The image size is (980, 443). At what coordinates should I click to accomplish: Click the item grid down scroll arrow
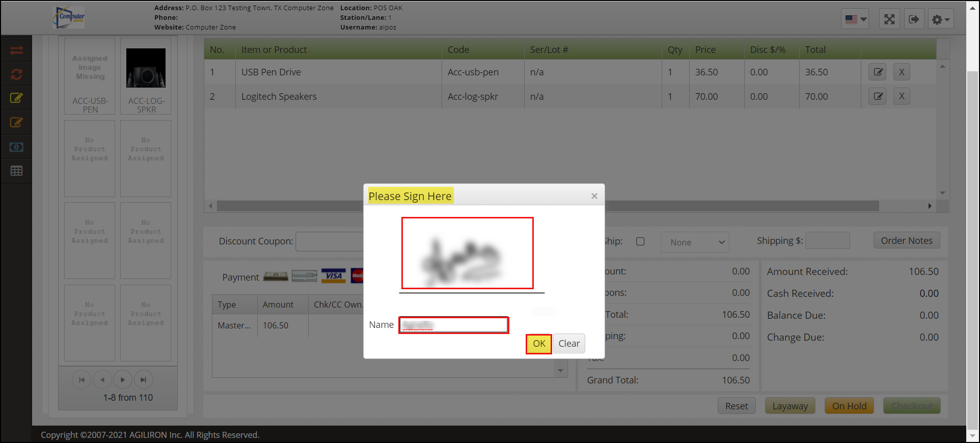coord(942,193)
